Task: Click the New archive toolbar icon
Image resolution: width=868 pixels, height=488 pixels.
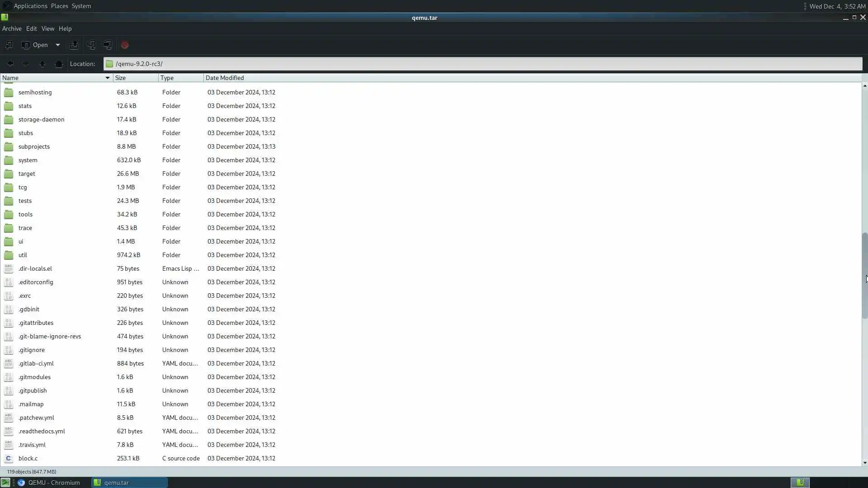Action: [x=9, y=45]
